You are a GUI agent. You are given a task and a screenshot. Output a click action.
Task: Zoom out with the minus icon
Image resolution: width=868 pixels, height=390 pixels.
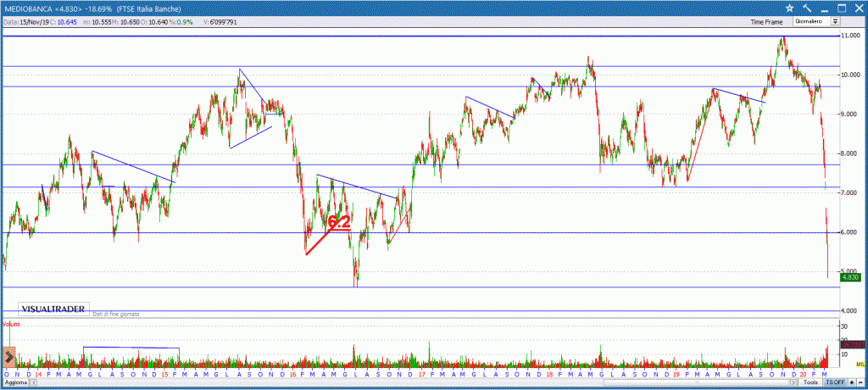860,383
